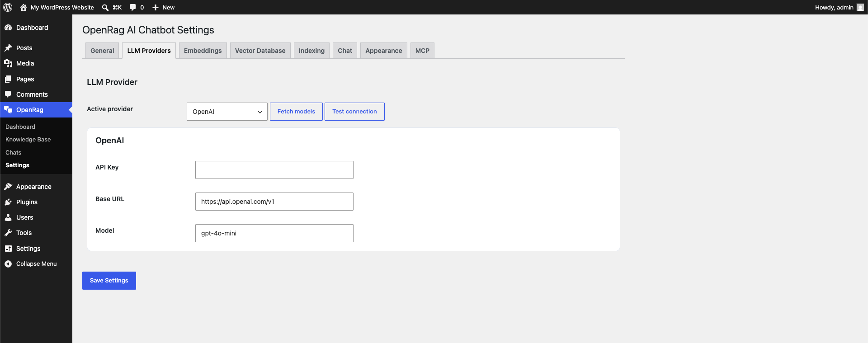Click the Collapse Menu label
Viewport: 868px width, 343px height.
(x=37, y=264)
